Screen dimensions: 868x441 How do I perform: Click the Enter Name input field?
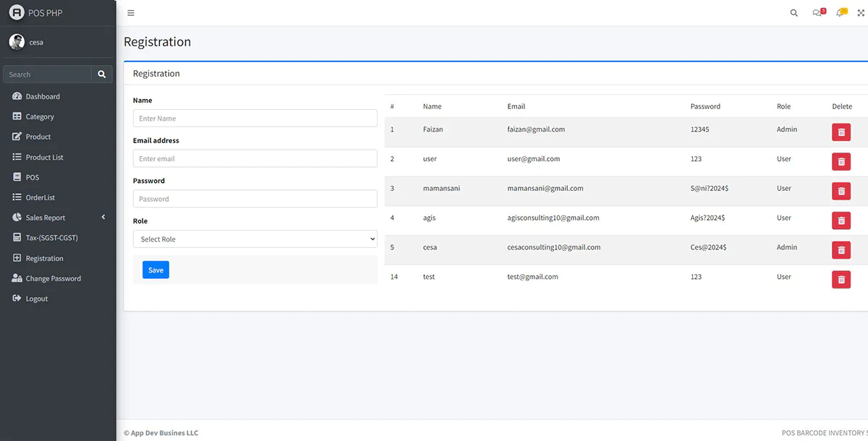255,119
